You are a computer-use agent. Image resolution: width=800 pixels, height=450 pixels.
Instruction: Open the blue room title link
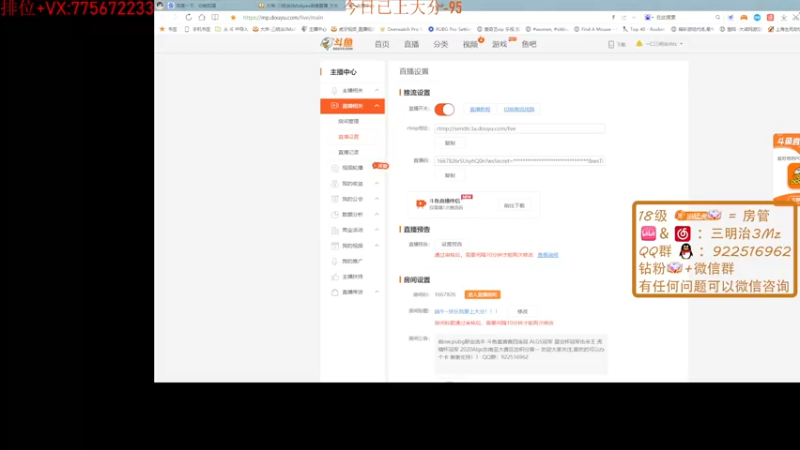coord(466,311)
